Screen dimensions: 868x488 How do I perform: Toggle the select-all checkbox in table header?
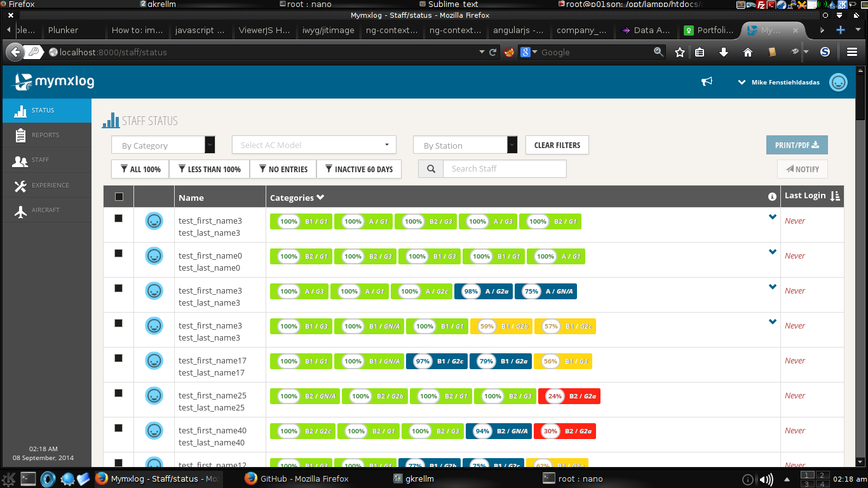(x=119, y=197)
